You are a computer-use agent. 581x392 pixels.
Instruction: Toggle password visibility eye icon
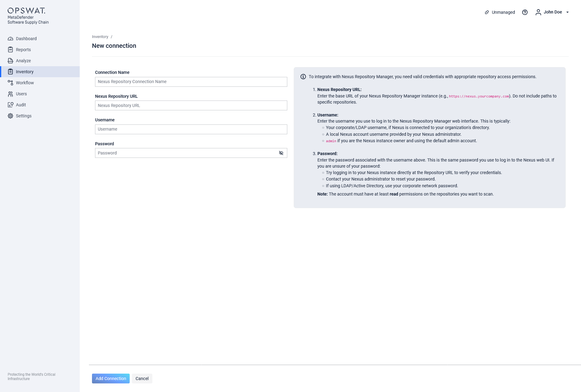click(281, 153)
